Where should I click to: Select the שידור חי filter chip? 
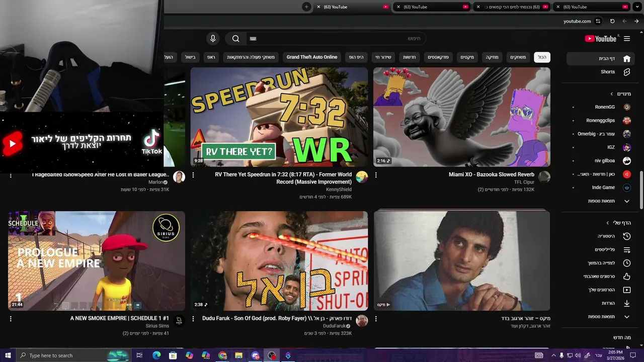click(x=383, y=57)
